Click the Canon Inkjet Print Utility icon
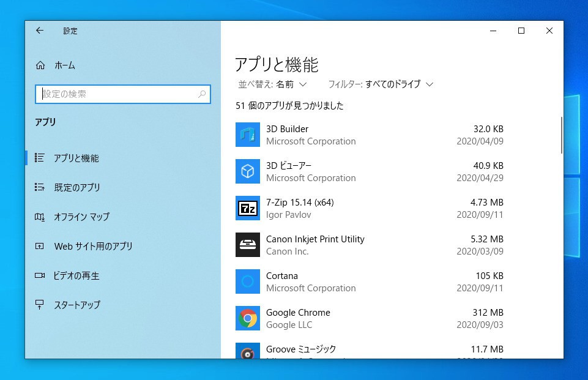 pos(247,245)
